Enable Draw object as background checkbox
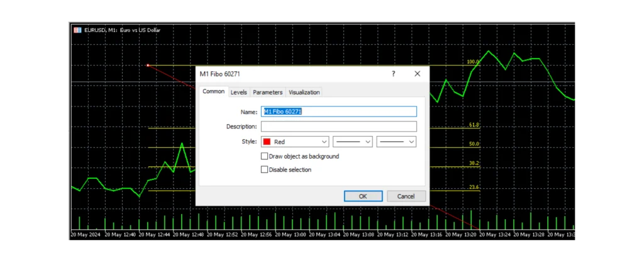The height and width of the screenshot is (262, 644). 264,156
